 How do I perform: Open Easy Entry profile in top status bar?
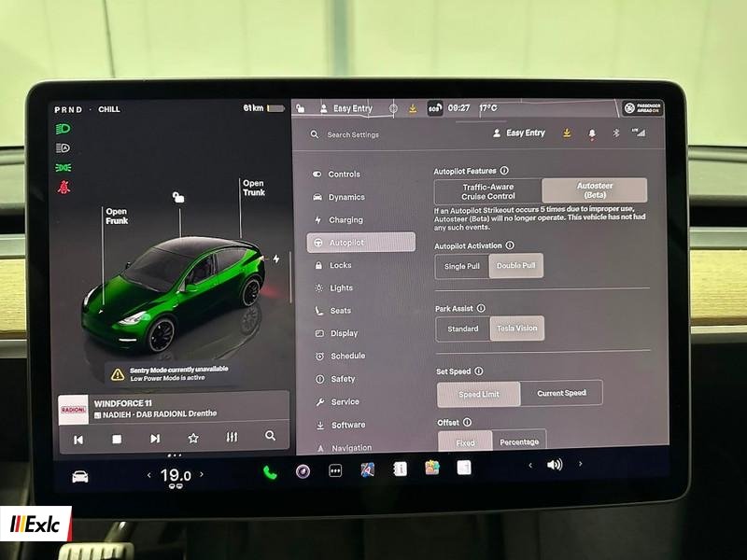pos(346,108)
